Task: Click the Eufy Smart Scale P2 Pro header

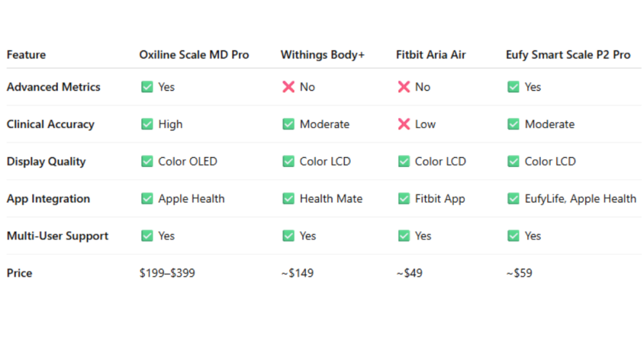Action: click(x=568, y=55)
